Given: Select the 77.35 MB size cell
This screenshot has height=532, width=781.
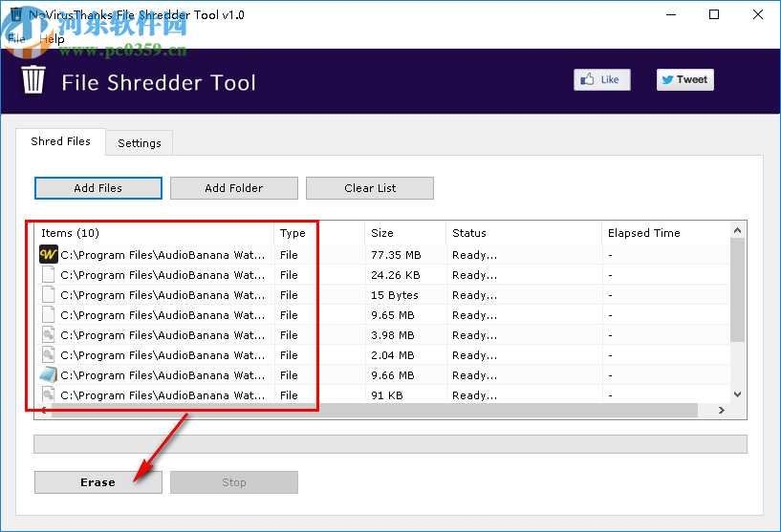Looking at the screenshot, I should (396, 255).
